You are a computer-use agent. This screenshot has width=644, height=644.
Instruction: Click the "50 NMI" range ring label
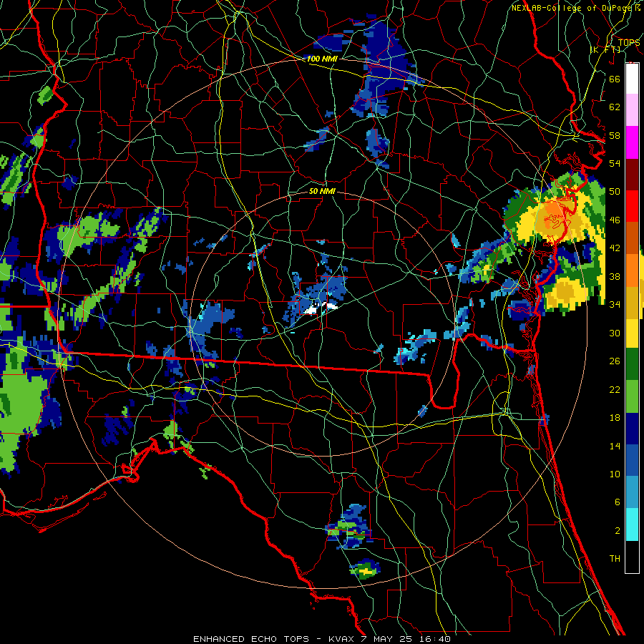click(x=322, y=191)
